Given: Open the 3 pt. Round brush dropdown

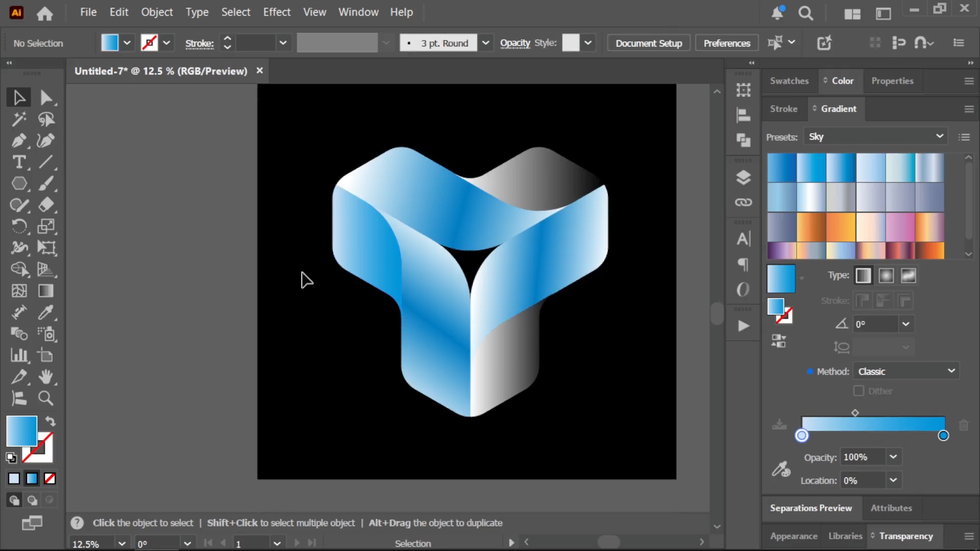Looking at the screenshot, I should click(x=485, y=43).
